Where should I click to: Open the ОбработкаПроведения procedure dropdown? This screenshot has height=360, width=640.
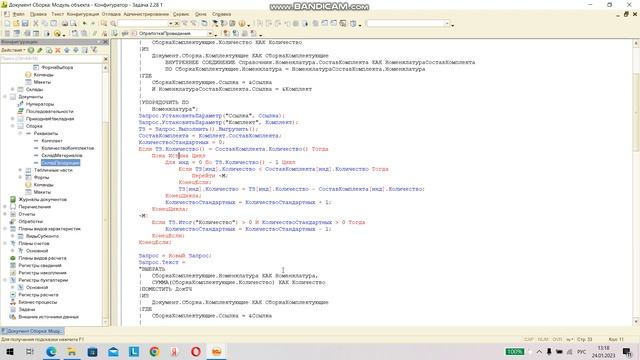(x=210, y=33)
